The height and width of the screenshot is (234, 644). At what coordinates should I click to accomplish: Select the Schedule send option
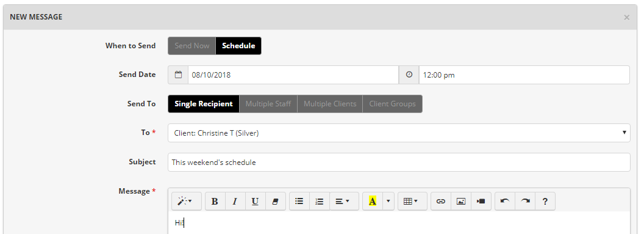click(238, 46)
